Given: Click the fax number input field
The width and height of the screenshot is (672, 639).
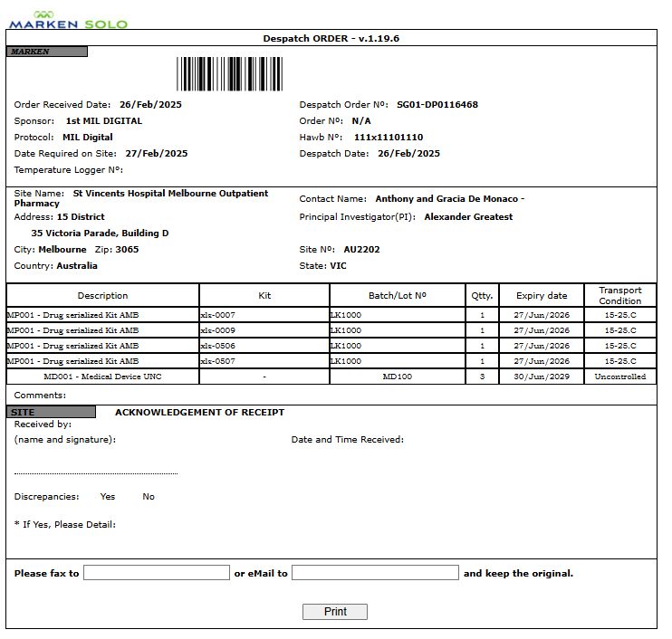Looking at the screenshot, I should (157, 573).
